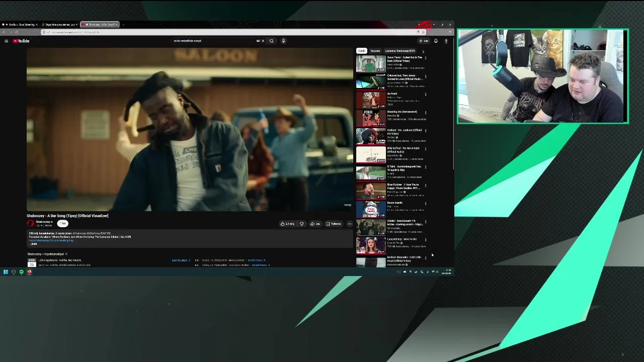
Task: Open options menu for Snow Patrol video
Action: click(426, 58)
